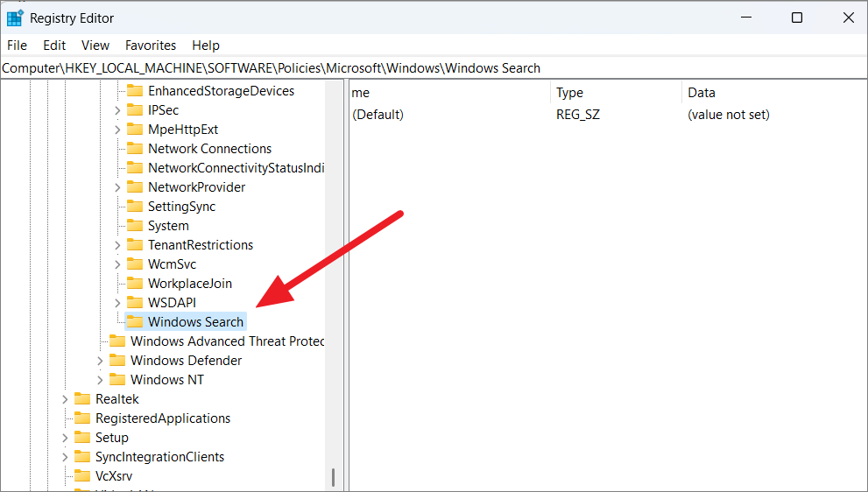Expand the MpeHttpExt key
The height and width of the screenshot is (492, 868).
[117, 130]
